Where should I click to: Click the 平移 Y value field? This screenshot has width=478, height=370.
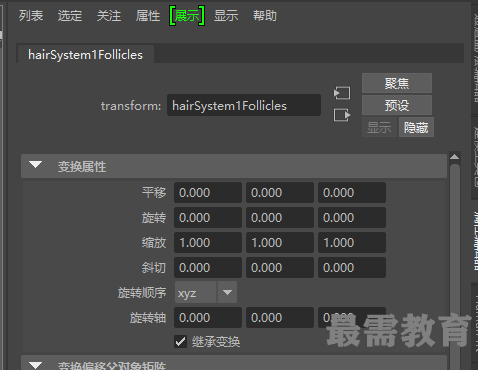click(280, 193)
